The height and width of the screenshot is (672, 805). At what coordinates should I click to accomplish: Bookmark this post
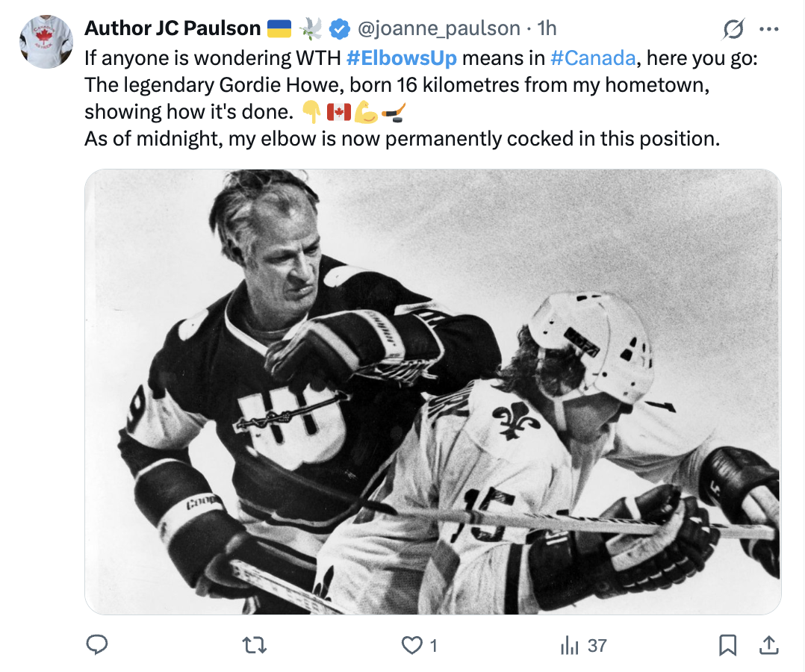[x=728, y=644]
